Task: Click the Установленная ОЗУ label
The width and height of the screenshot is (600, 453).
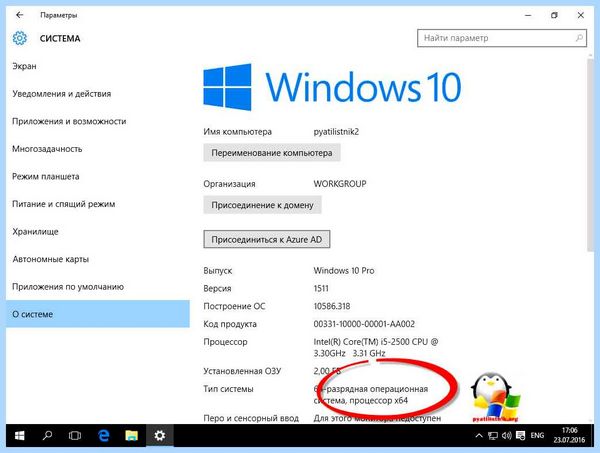Action: [x=242, y=371]
